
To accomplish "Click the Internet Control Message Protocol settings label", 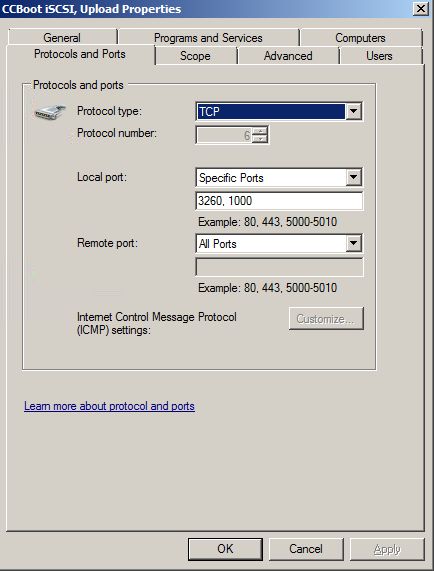I will (x=157, y=323).
